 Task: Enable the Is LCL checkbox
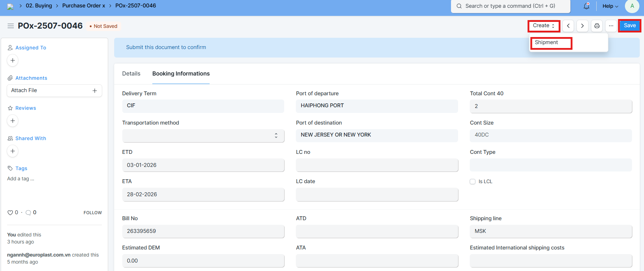pos(473,181)
